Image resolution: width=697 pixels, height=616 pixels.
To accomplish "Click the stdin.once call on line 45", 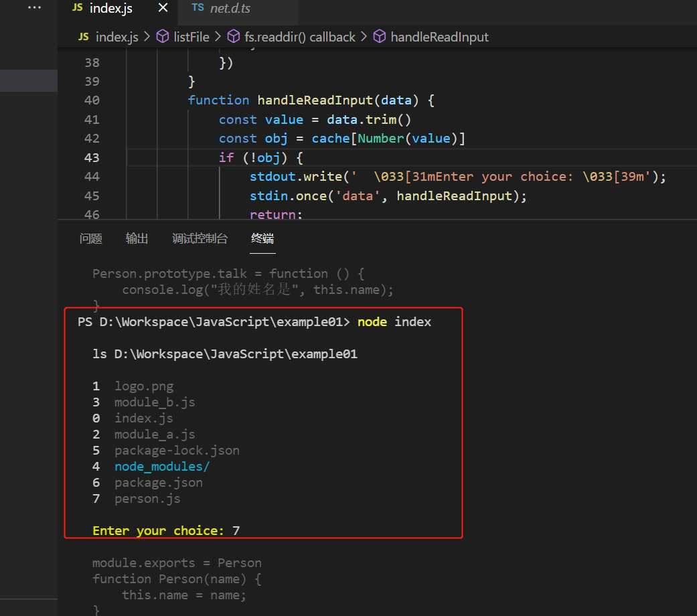I will coord(388,196).
